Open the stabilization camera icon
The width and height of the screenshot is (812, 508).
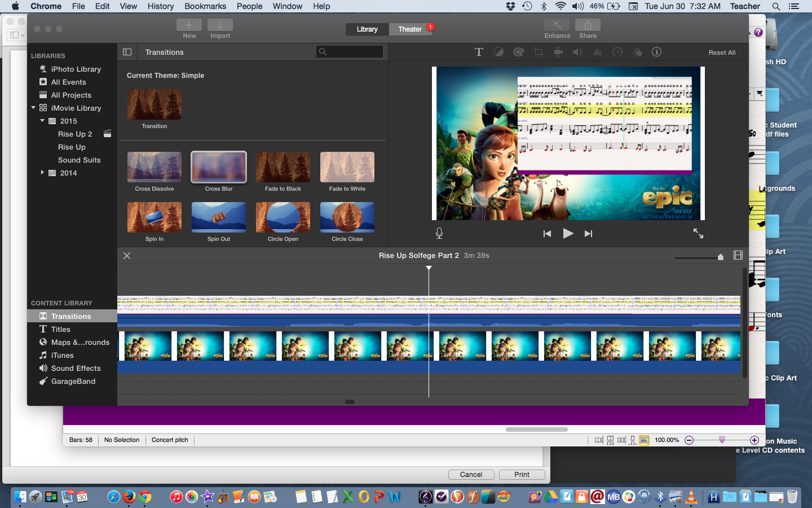click(x=558, y=52)
